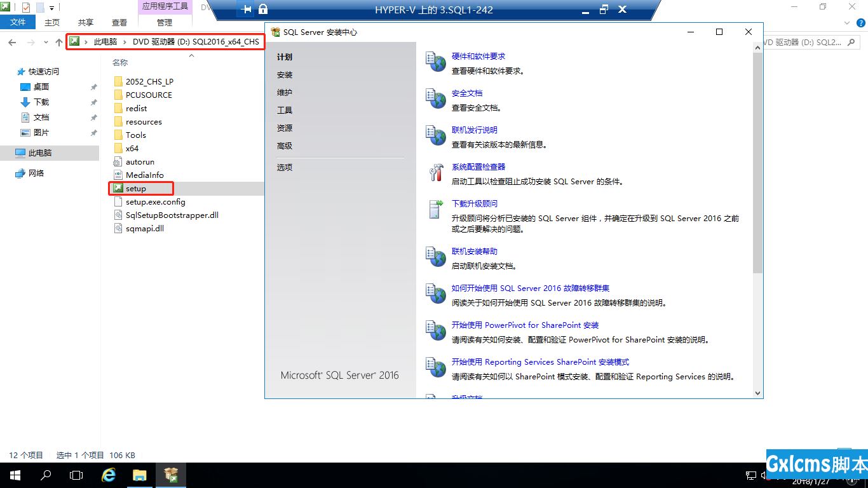Open taskbar search magnifier
This screenshot has width=868, height=488.
46,475
